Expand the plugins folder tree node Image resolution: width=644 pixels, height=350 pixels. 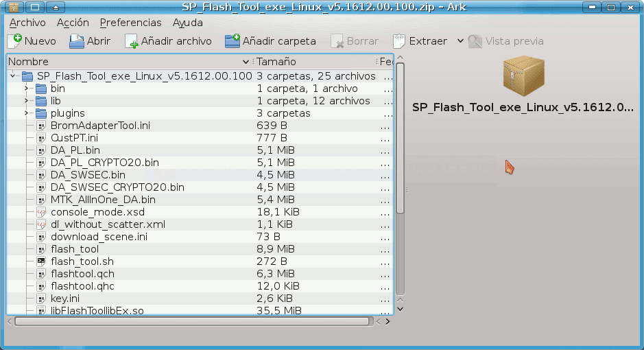(x=26, y=113)
